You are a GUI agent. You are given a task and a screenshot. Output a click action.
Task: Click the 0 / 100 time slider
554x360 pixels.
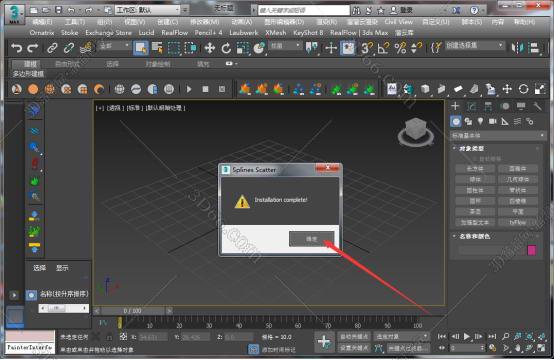pos(132,311)
